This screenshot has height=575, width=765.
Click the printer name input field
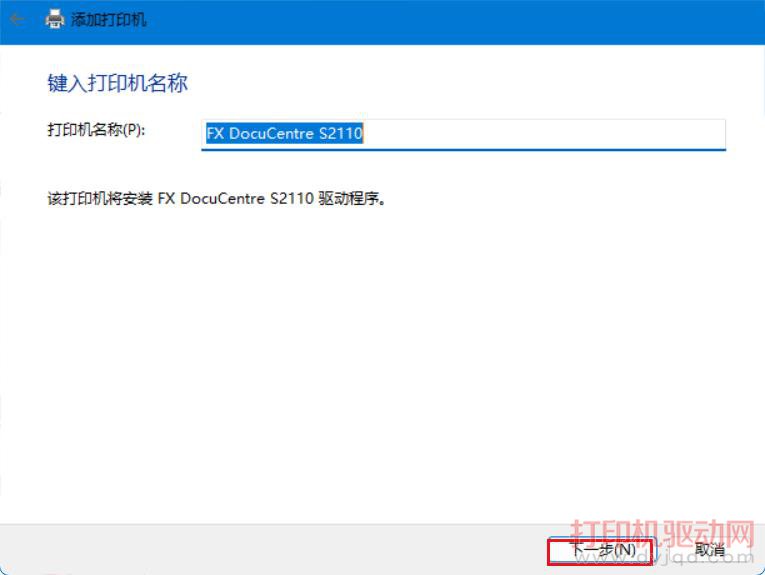click(x=463, y=134)
